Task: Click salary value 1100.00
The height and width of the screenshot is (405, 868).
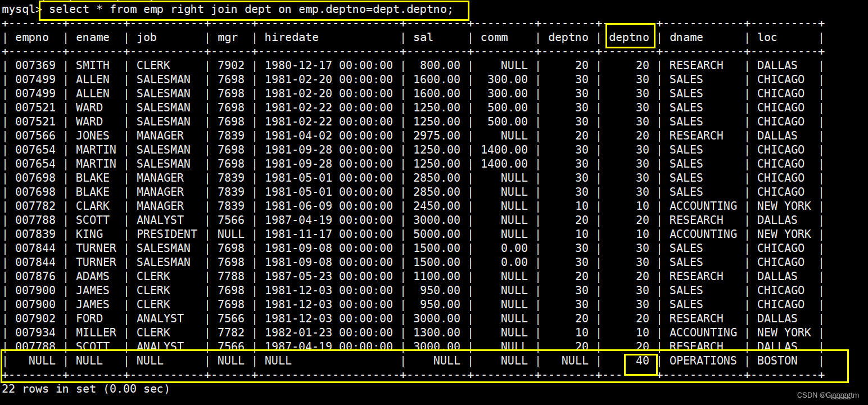Action: [437, 276]
